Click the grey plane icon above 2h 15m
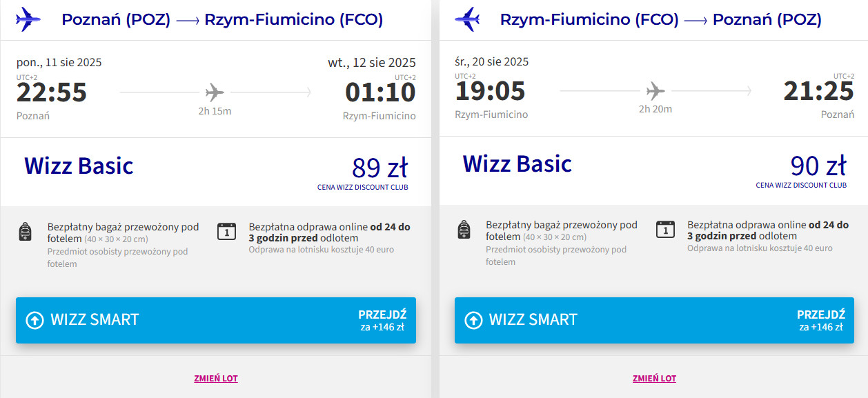868x398 pixels. tap(215, 92)
